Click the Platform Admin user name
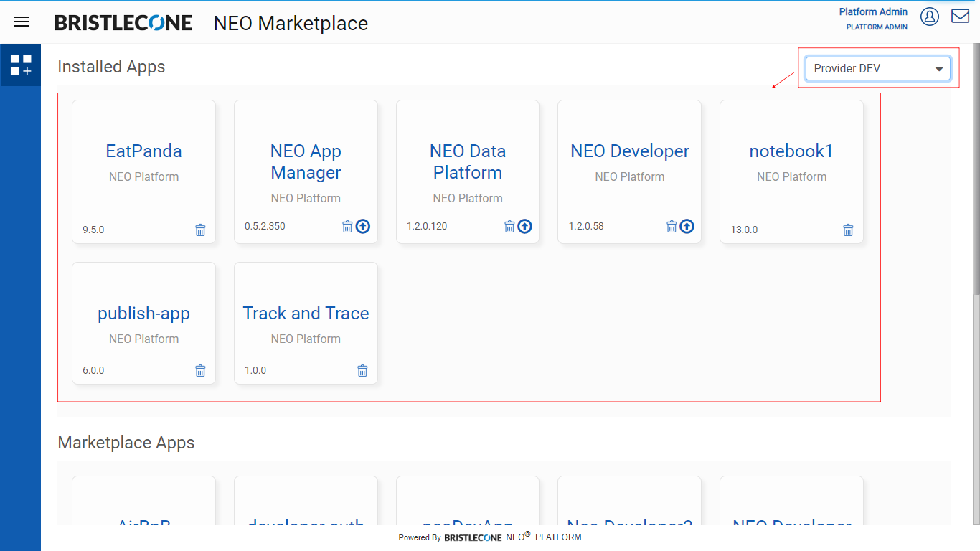The height and width of the screenshot is (551, 980). click(x=873, y=11)
